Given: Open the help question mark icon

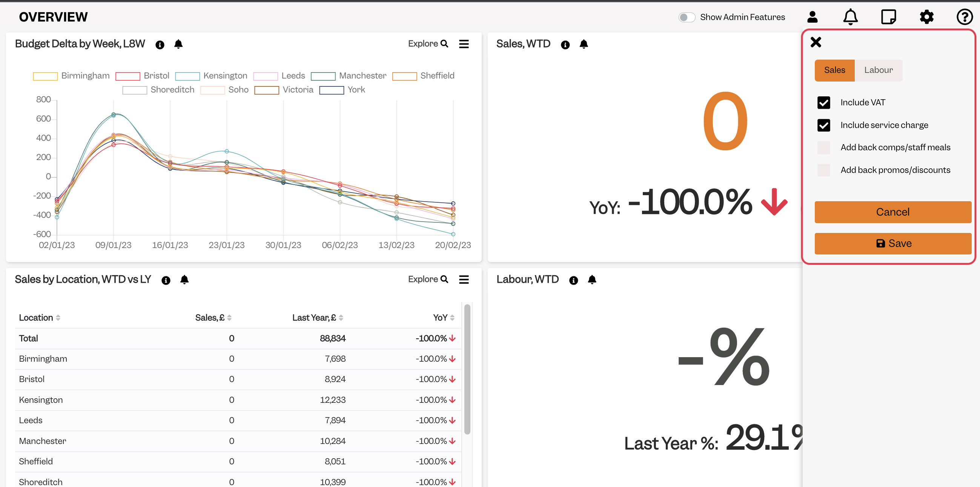Looking at the screenshot, I should [965, 17].
